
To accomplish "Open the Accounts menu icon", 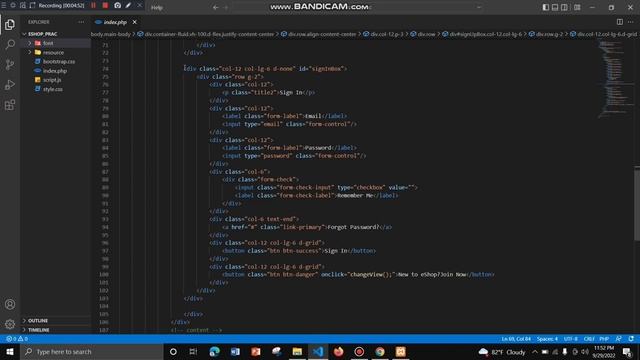I will coord(10,304).
